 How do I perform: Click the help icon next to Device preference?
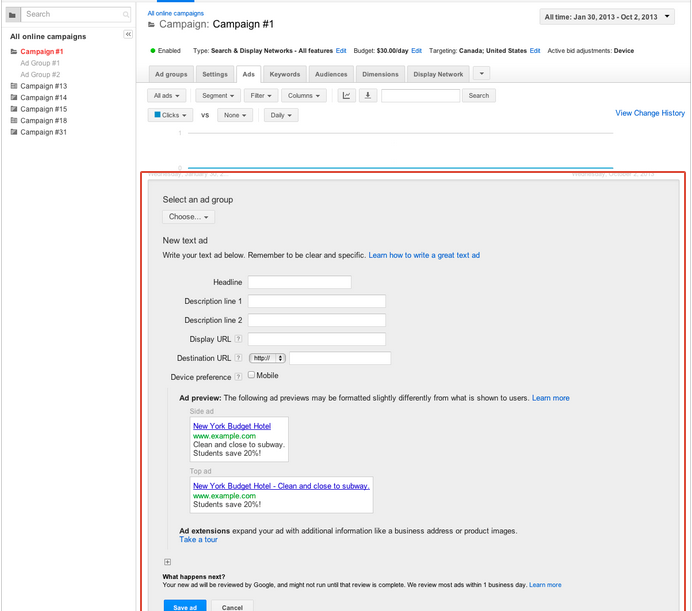[238, 377]
